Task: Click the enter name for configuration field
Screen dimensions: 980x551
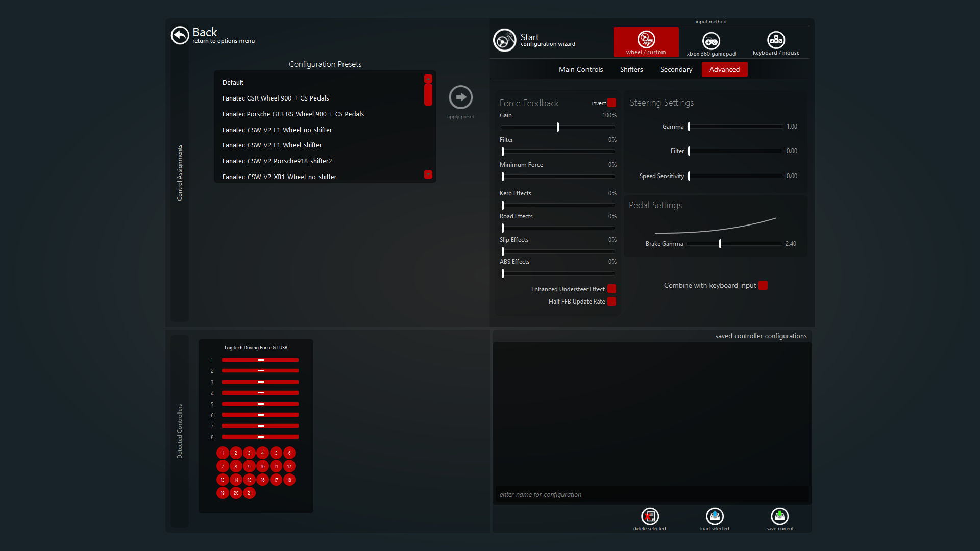Action: click(x=651, y=494)
